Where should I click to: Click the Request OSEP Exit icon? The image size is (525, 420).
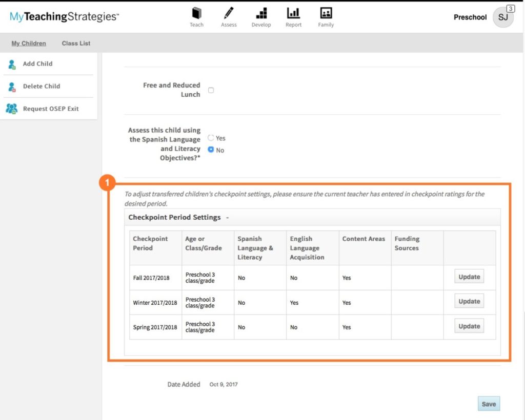pos(12,109)
